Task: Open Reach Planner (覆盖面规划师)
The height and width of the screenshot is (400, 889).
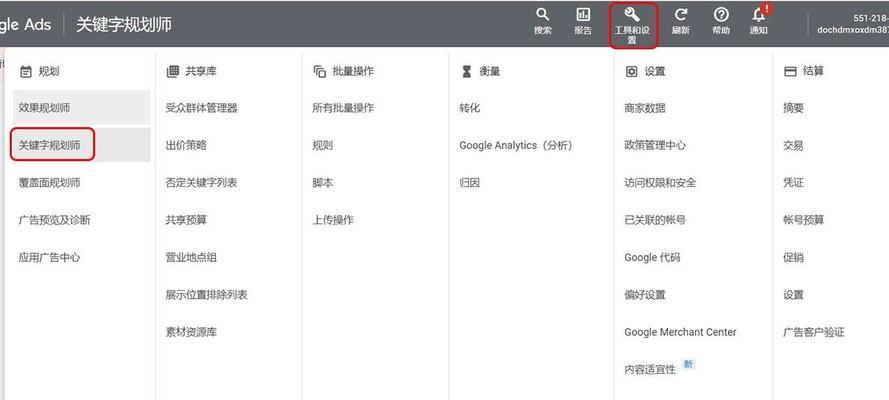Action: click(x=49, y=182)
